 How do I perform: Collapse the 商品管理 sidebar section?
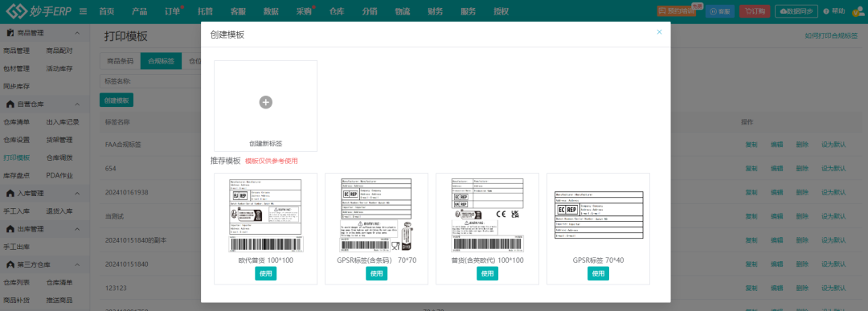click(77, 33)
